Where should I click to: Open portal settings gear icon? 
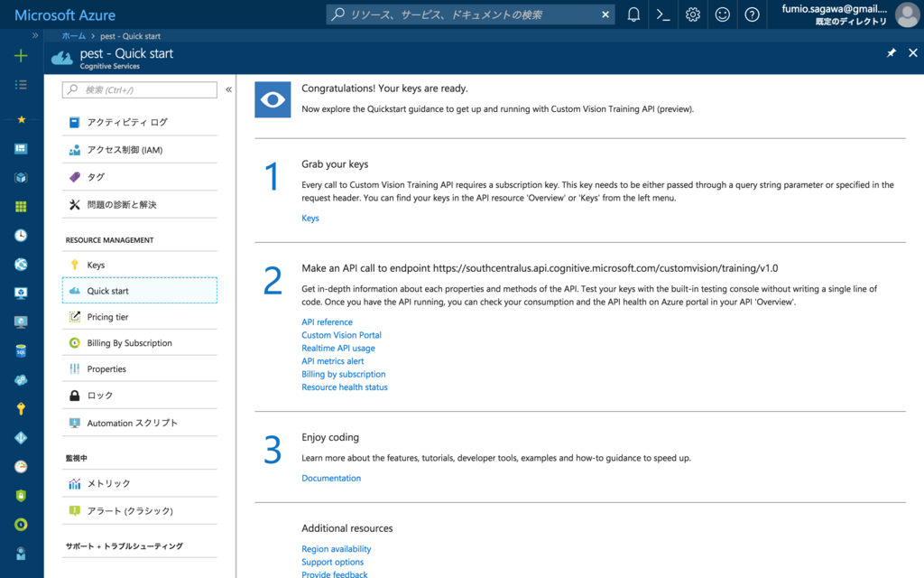click(x=692, y=14)
